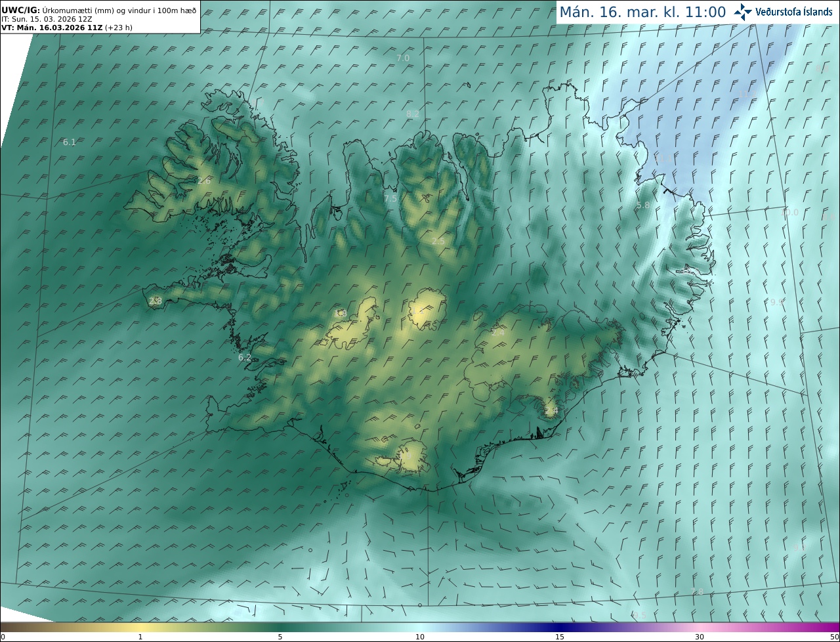The height and width of the screenshot is (642, 840).
Task: Click the 7.0 value north of Iceland
Action: pos(403,58)
